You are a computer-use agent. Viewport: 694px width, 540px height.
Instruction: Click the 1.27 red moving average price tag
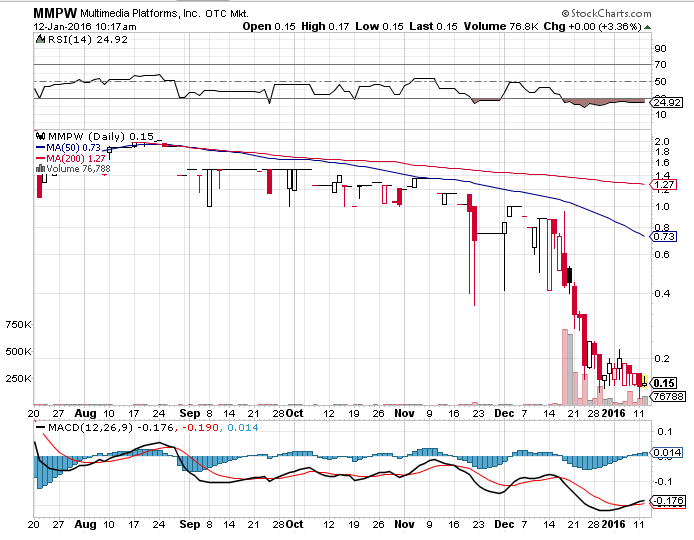point(663,185)
